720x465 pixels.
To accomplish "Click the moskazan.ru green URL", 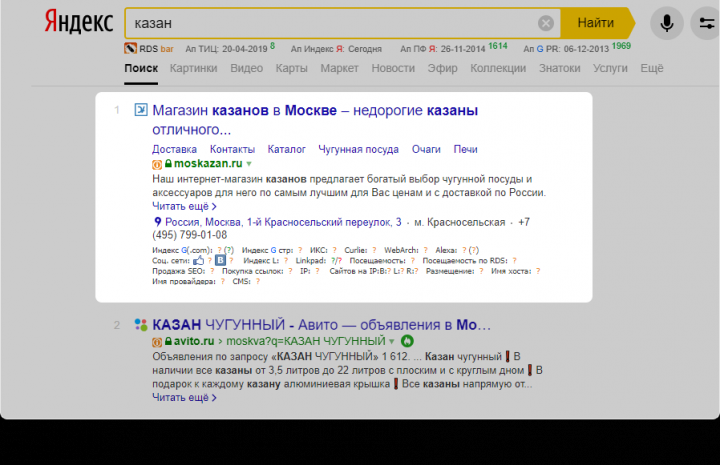I will (x=208, y=163).
